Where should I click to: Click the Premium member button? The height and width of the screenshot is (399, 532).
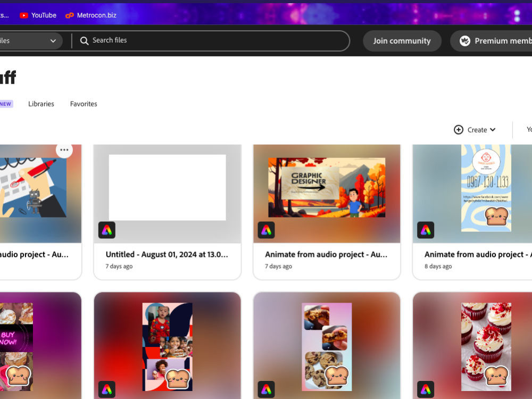(x=491, y=41)
